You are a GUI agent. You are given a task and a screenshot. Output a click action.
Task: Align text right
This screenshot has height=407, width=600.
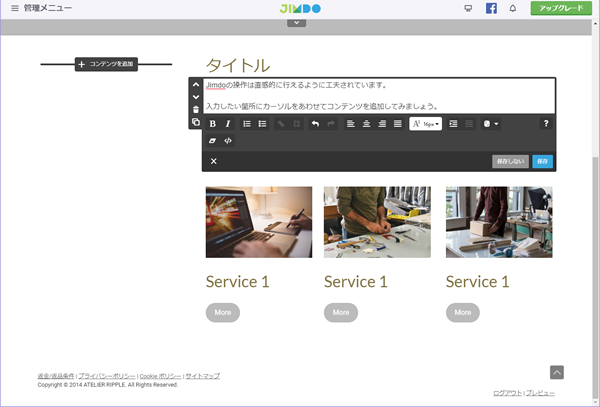pyautogui.click(x=382, y=124)
